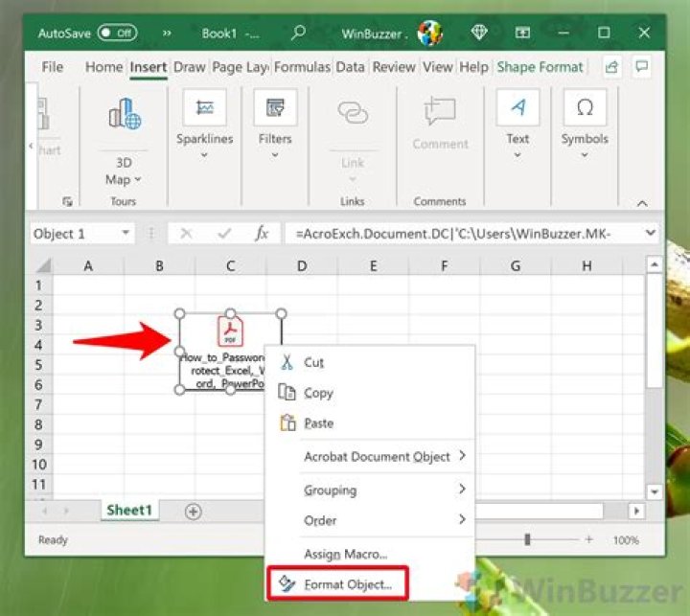Image resolution: width=690 pixels, height=616 pixels.
Task: Choose Format Object from context menu
Action: point(338,584)
